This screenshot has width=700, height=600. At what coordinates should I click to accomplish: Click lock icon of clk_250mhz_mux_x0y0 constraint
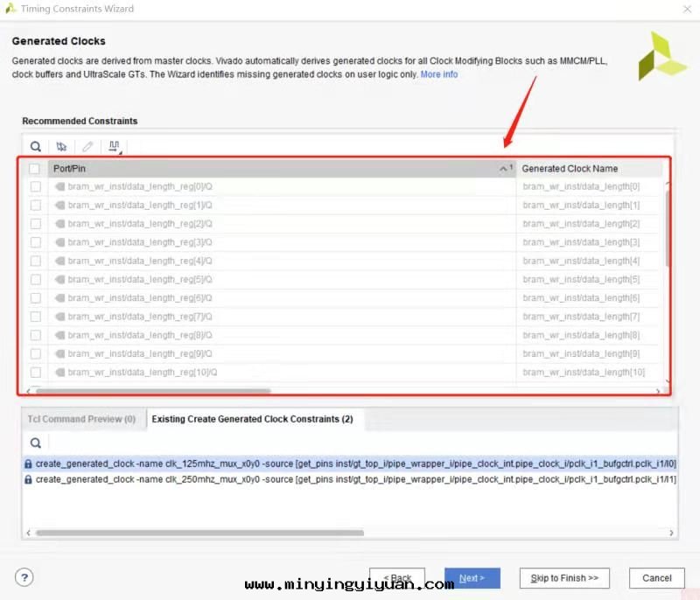point(28,479)
